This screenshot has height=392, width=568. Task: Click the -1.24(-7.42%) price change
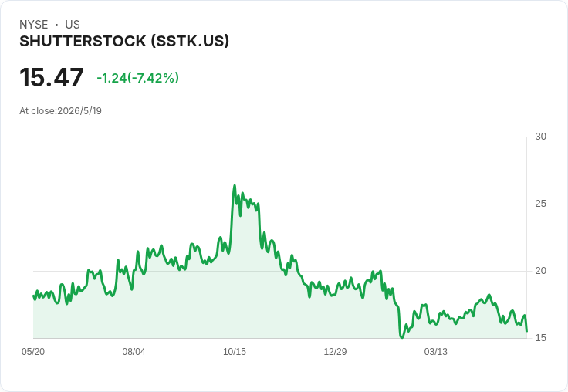pos(137,78)
